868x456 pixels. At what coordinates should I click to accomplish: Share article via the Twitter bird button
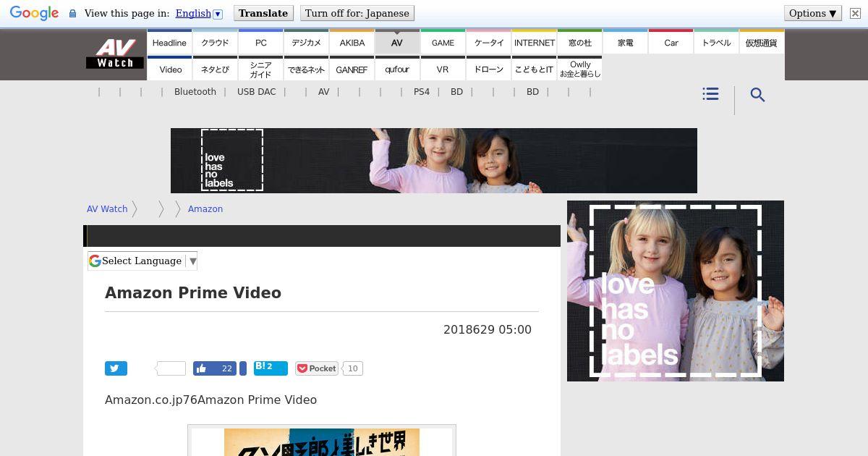pos(116,368)
